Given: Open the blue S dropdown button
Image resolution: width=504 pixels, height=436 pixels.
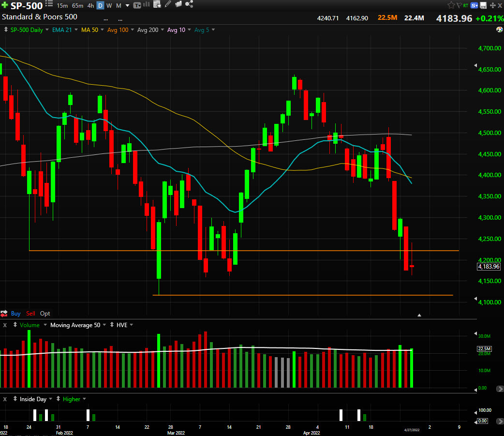Looking at the screenshot, I should [x=474, y=5].
